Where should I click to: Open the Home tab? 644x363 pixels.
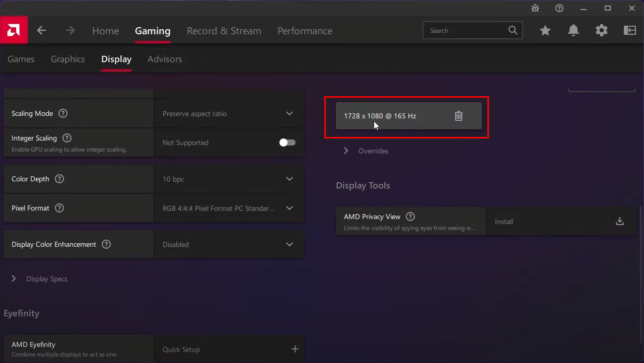point(105,31)
